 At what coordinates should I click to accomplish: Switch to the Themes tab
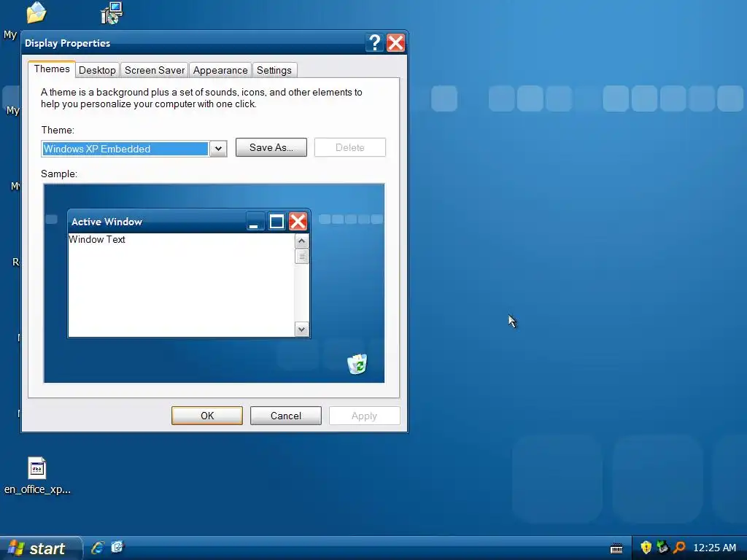[x=52, y=69]
